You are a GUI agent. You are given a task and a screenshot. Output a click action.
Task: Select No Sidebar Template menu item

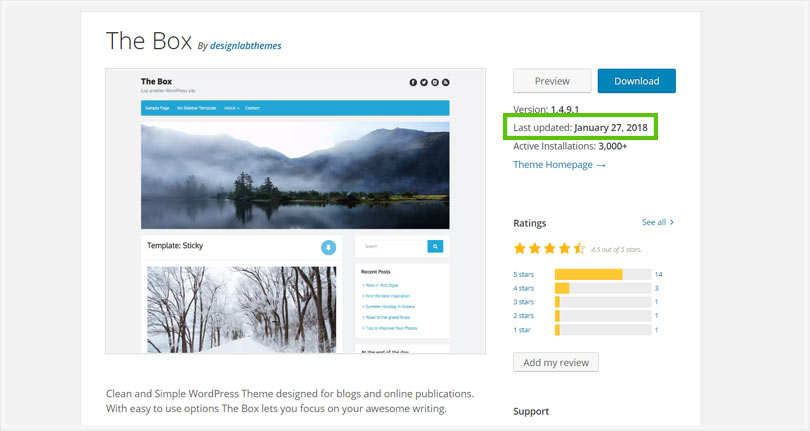coord(196,108)
